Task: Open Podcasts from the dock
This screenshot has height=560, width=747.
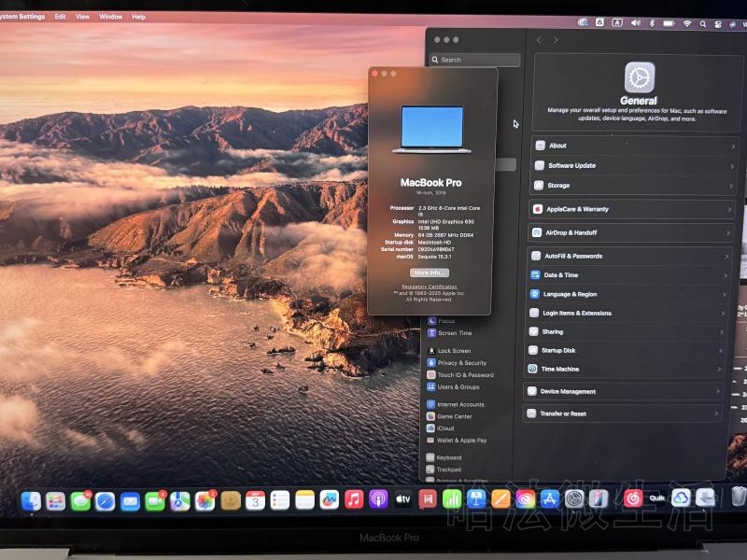Action: click(x=378, y=500)
